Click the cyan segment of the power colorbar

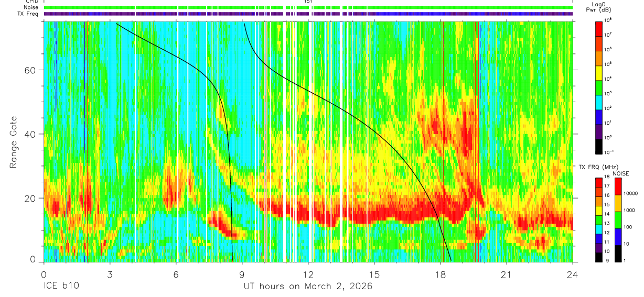tap(599, 102)
